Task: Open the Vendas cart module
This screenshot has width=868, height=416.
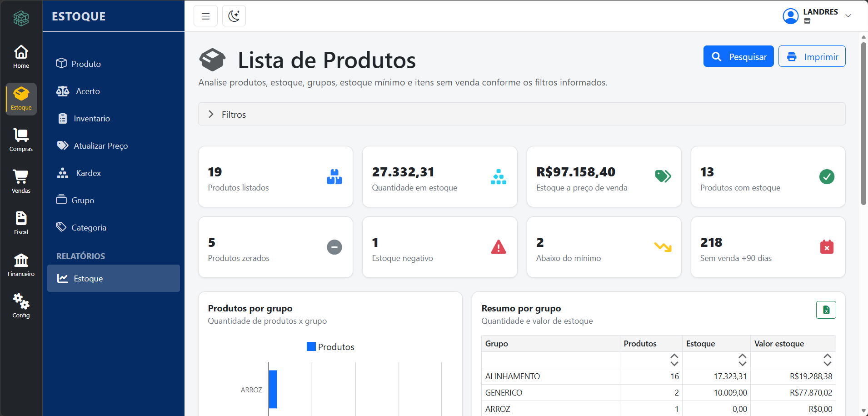Action: pyautogui.click(x=21, y=182)
